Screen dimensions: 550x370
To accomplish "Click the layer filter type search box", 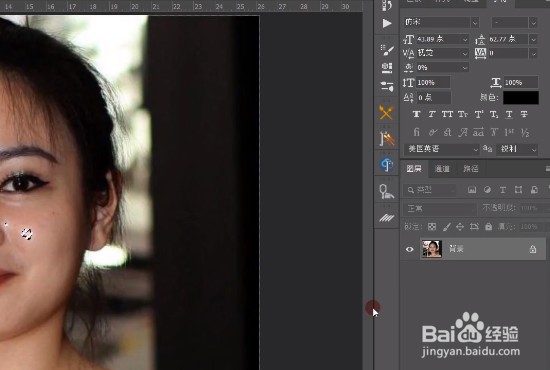I will 430,190.
